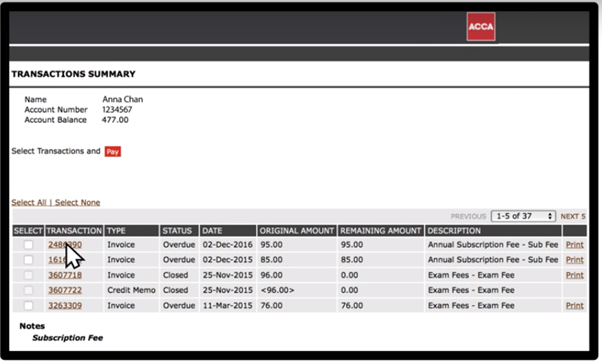This screenshot has height=362, width=602.
Task: Click the REMAINING AMOUNT column header
Action: click(380, 231)
